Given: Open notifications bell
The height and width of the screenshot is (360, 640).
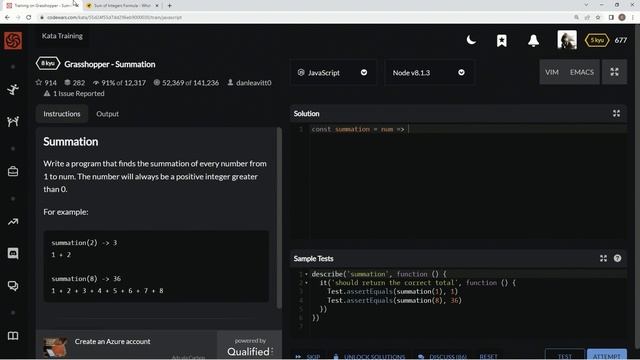Looking at the screenshot, I should [x=533, y=40].
